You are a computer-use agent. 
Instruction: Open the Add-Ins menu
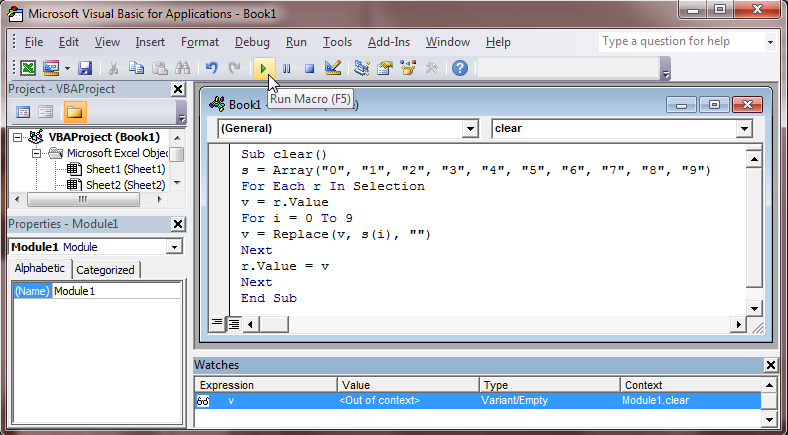pyautogui.click(x=389, y=42)
